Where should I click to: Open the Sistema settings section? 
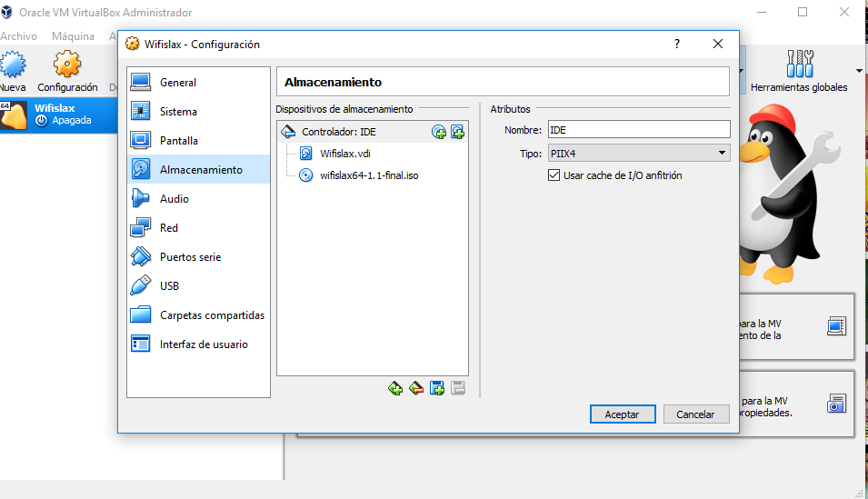(178, 112)
